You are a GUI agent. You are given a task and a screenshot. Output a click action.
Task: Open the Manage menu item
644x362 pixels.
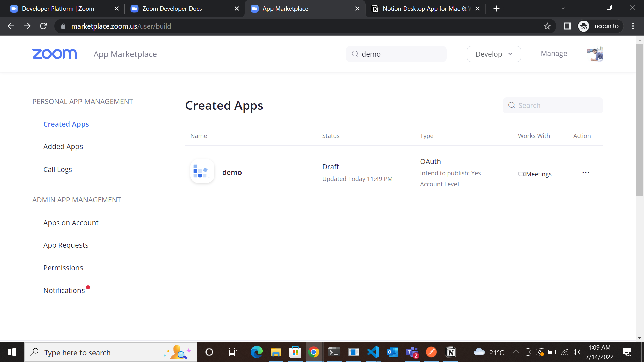click(x=554, y=53)
